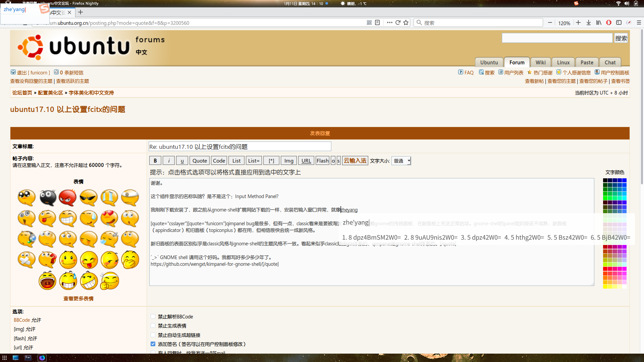Image resolution: width=644 pixels, height=362 pixels.
Task: Click the 云输入法 cloud input button
Action: [355, 161]
